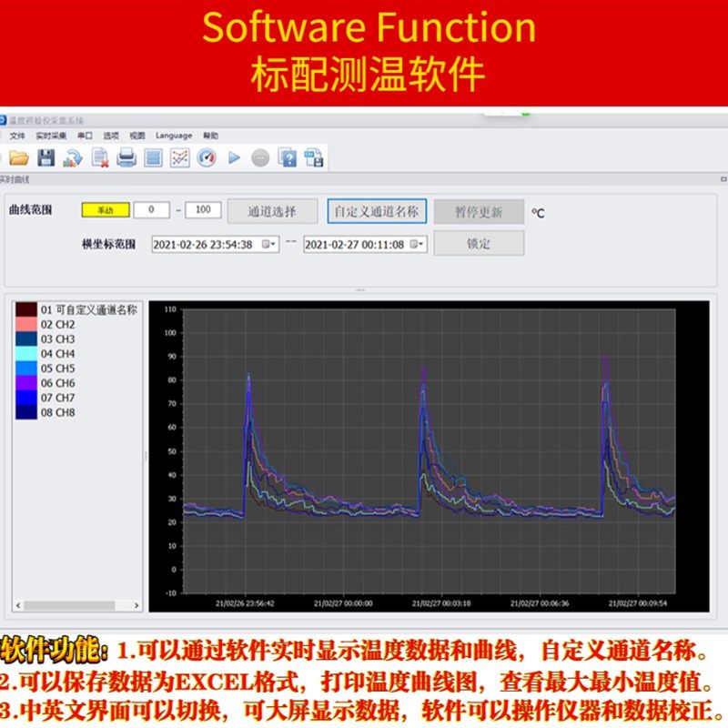Click the open folder toolbar icon
The width and height of the screenshot is (728, 728).
(x=19, y=158)
